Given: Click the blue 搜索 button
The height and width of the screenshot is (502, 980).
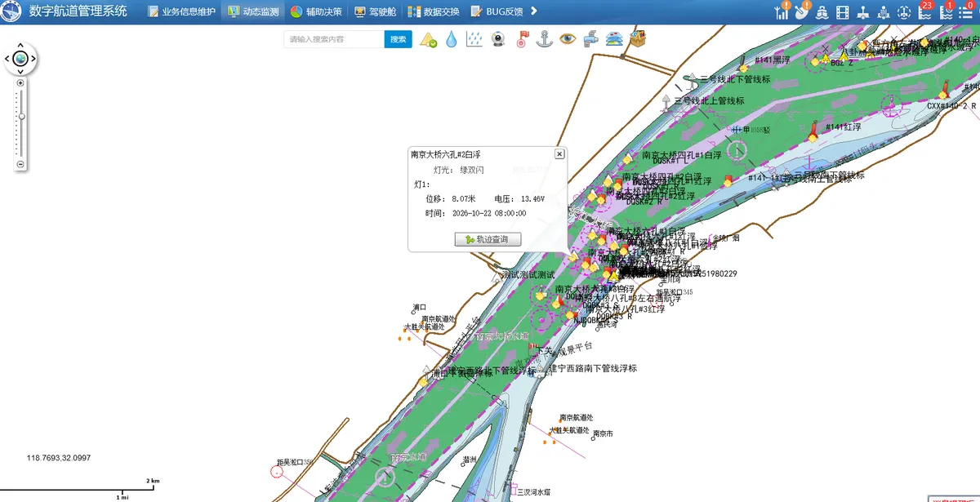Looking at the screenshot, I should click(398, 39).
